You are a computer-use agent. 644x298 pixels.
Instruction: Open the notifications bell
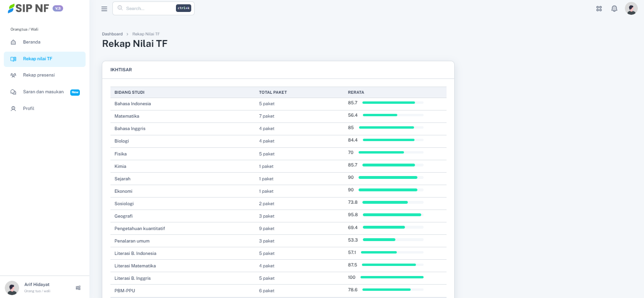[x=614, y=9]
